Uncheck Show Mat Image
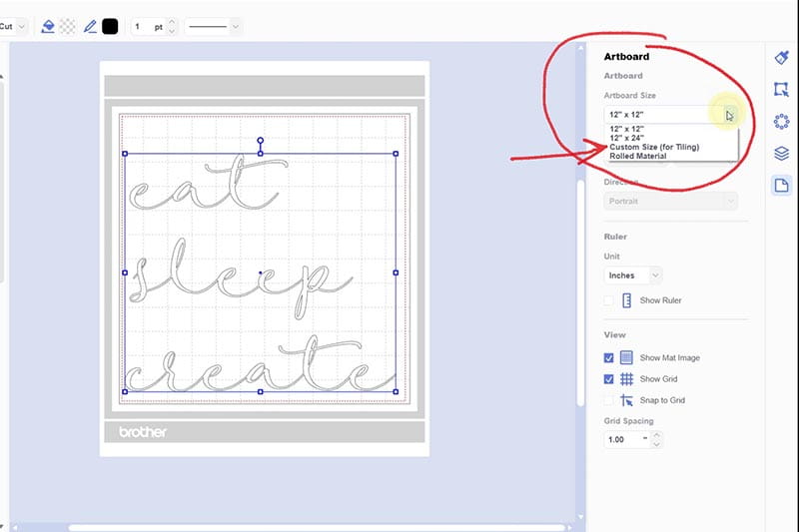Viewport: 799px width, 532px height. click(x=609, y=357)
